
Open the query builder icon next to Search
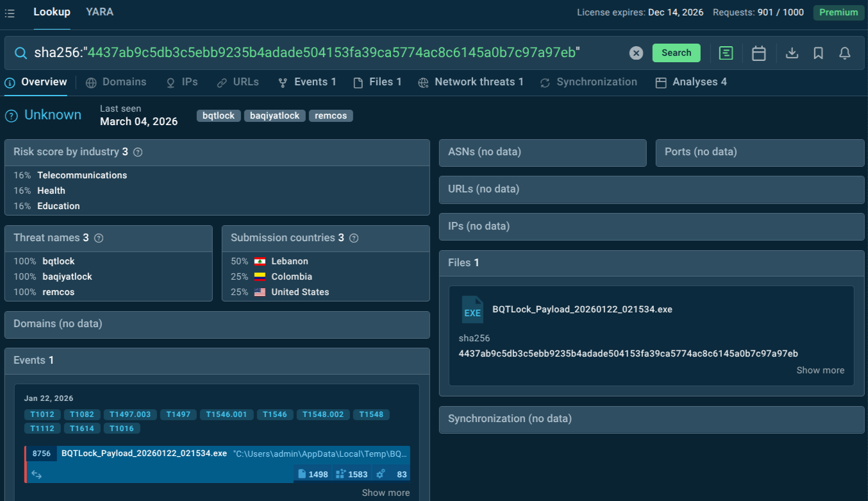726,53
